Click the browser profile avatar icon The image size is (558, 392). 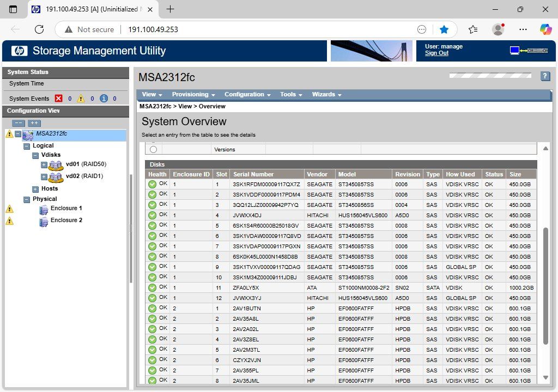[x=498, y=29]
